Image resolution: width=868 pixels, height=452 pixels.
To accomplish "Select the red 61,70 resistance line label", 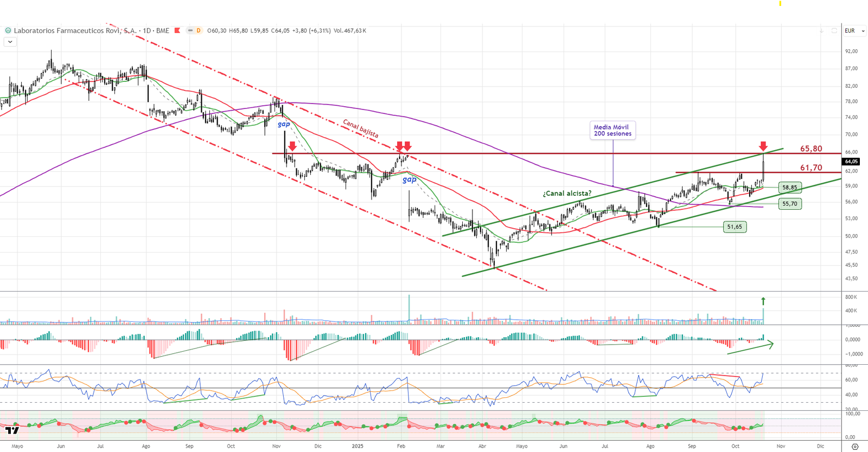I will 811,168.
